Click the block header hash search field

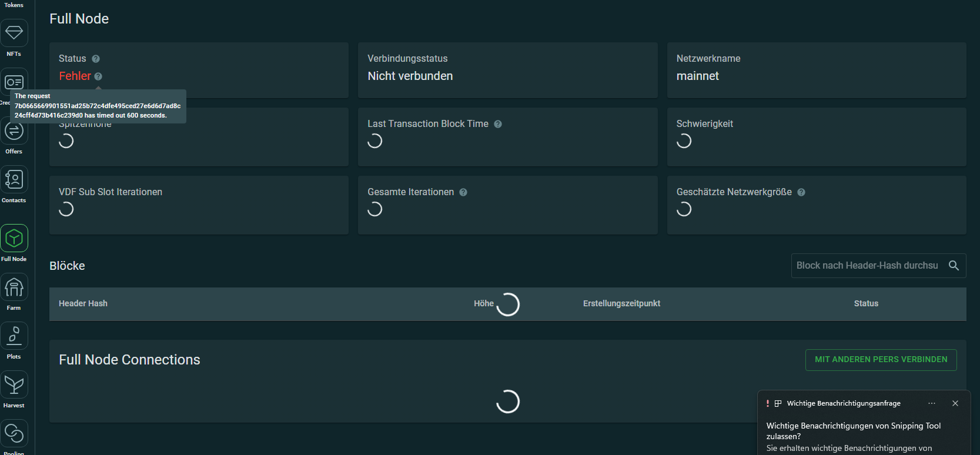click(x=867, y=266)
